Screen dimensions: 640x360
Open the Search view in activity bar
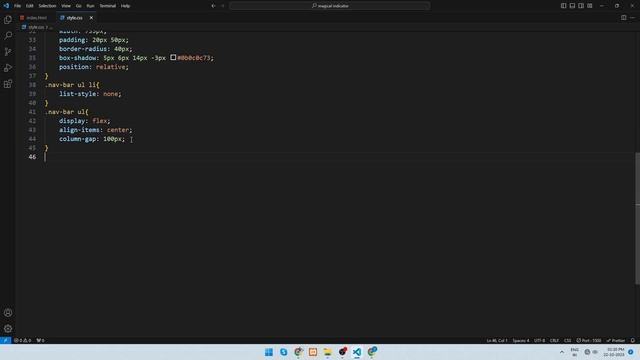[8, 36]
